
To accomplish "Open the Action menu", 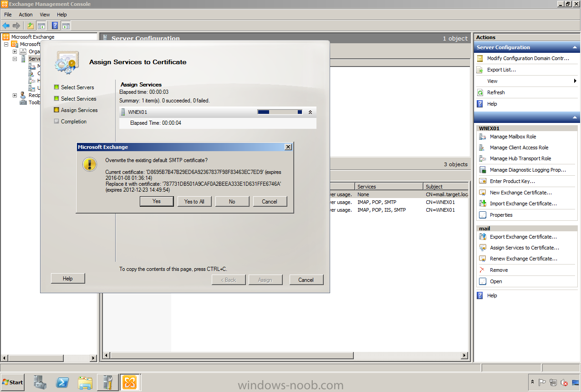I will [25, 15].
